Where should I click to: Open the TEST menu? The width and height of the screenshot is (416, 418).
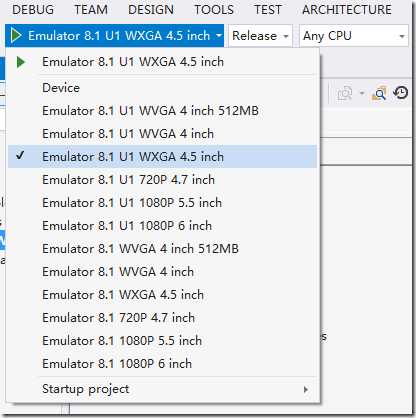pyautogui.click(x=268, y=10)
